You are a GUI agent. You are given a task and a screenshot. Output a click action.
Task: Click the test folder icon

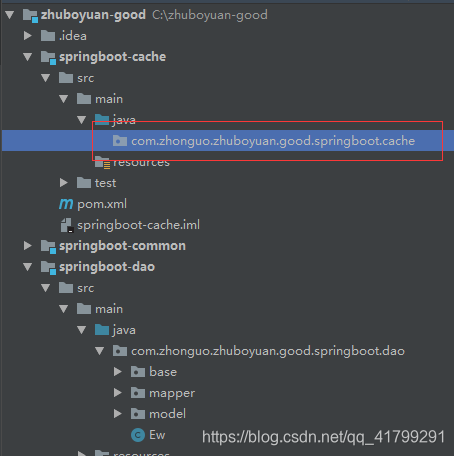tap(84, 183)
